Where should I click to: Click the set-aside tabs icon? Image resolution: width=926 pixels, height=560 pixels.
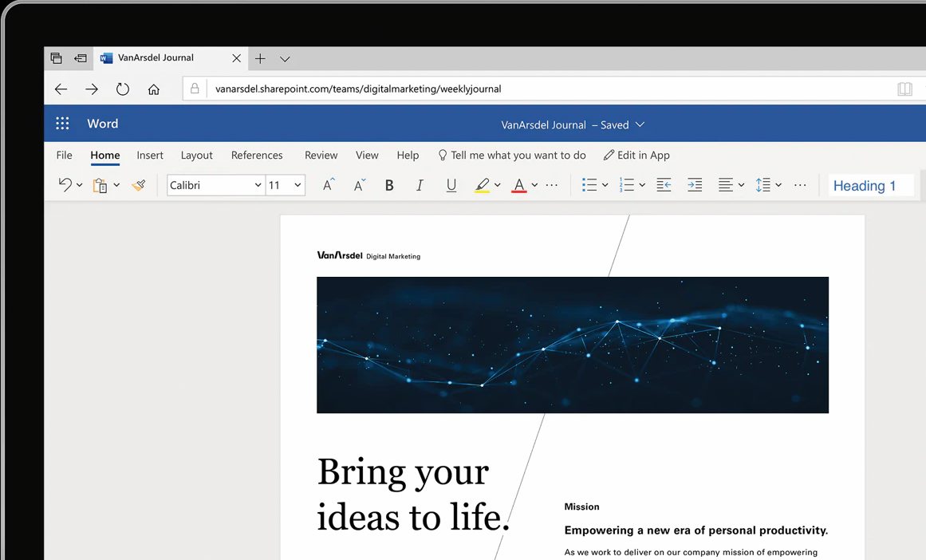(x=56, y=58)
